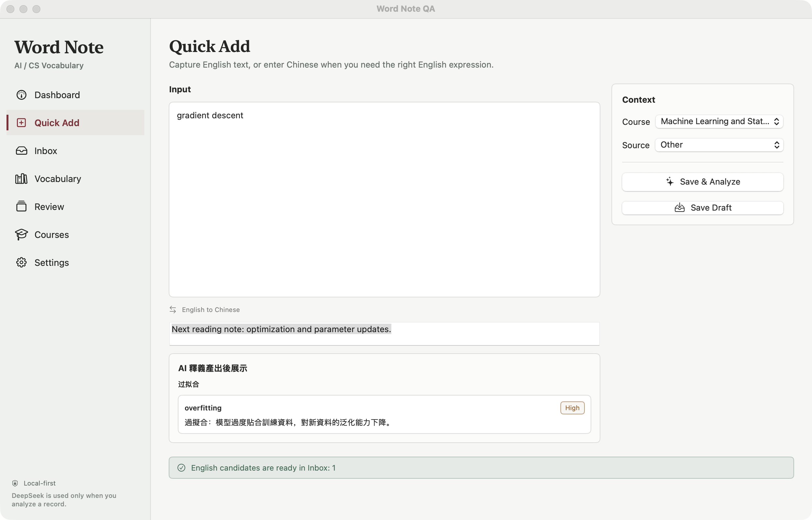Click inside the gradient descent input box

pyautogui.click(x=384, y=200)
